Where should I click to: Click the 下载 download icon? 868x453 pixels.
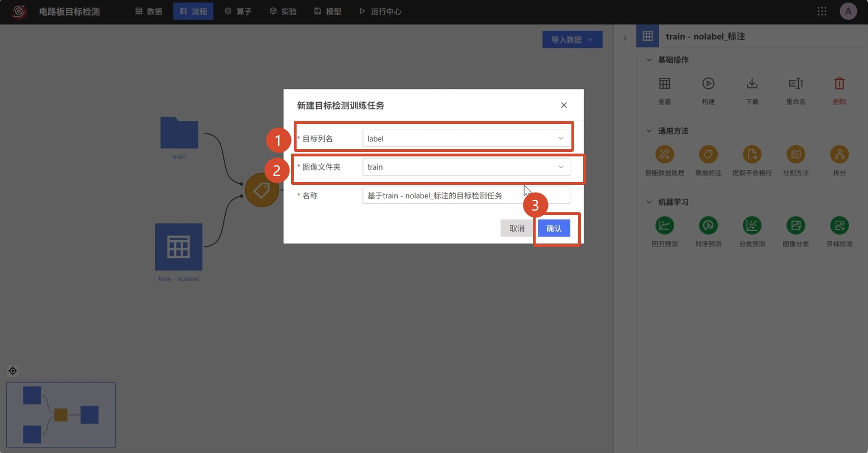[752, 84]
